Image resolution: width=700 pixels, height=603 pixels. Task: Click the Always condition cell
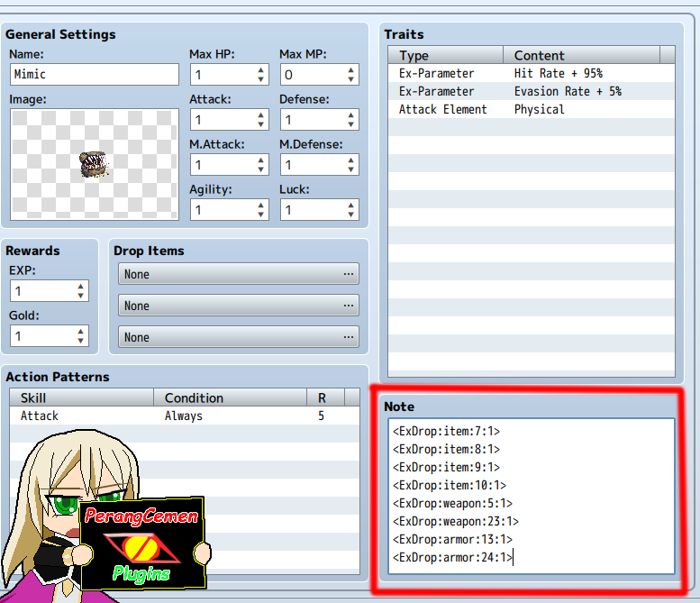pyautogui.click(x=184, y=416)
